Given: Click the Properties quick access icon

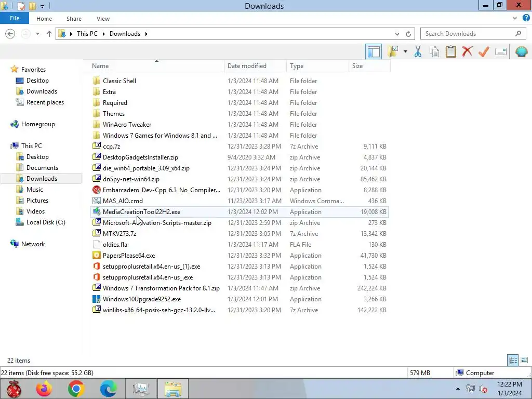Looking at the screenshot, I should (x=21, y=6).
